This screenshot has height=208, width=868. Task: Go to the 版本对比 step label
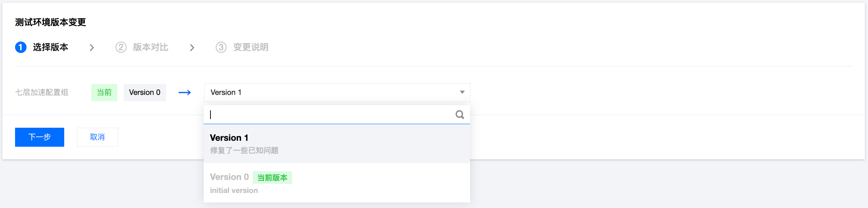pyautogui.click(x=151, y=47)
